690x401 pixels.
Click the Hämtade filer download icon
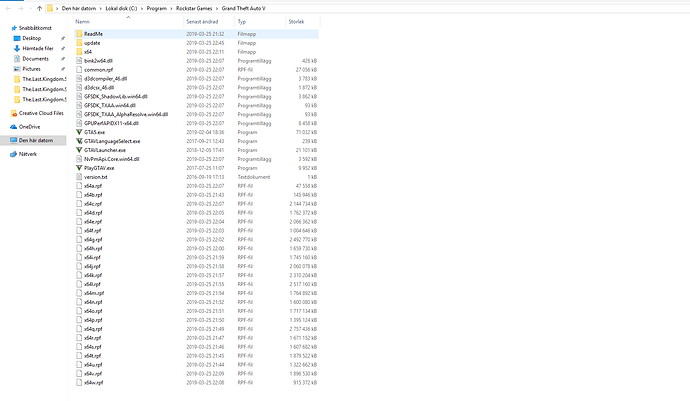(x=13, y=47)
